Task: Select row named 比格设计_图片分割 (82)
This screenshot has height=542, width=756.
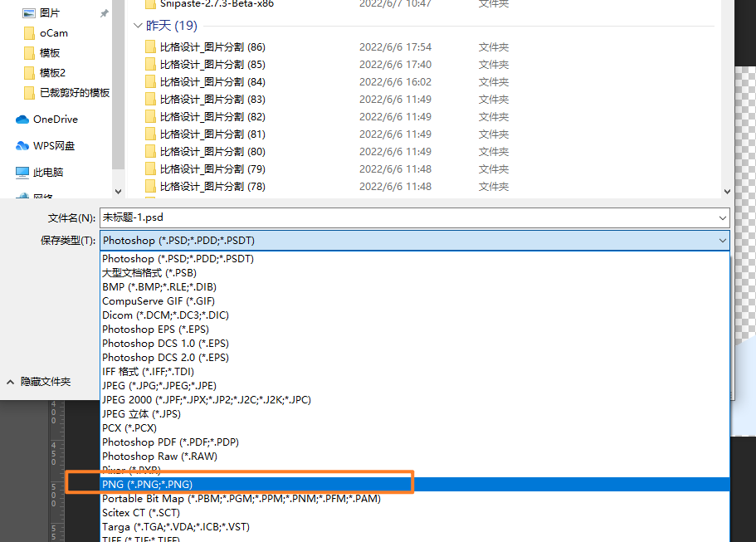Action: (327, 117)
